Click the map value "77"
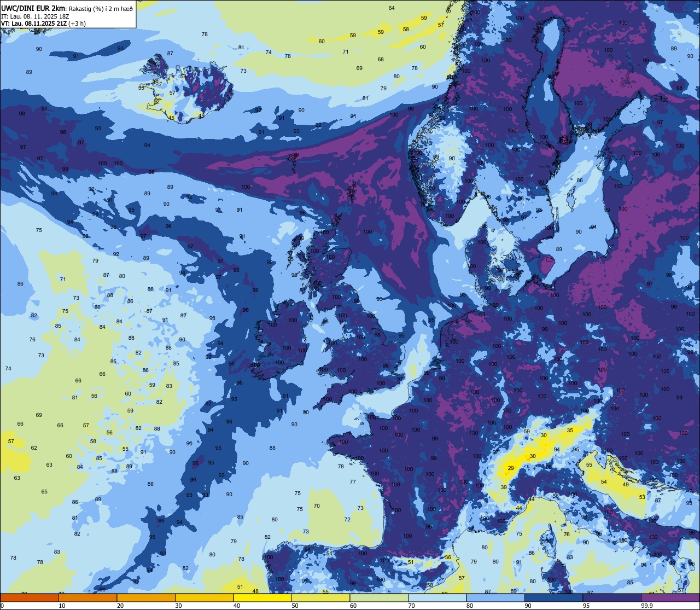The height and width of the screenshot is (610, 700). pos(353,482)
